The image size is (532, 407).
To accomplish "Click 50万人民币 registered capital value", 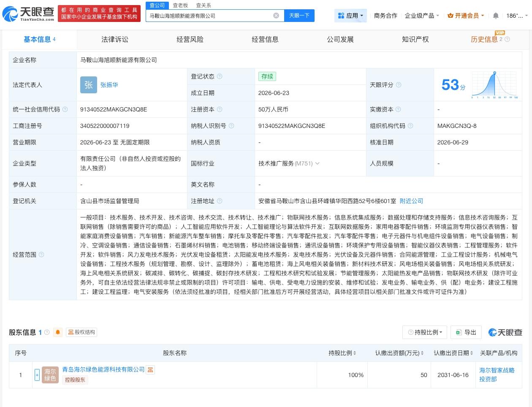I will 273,109.
